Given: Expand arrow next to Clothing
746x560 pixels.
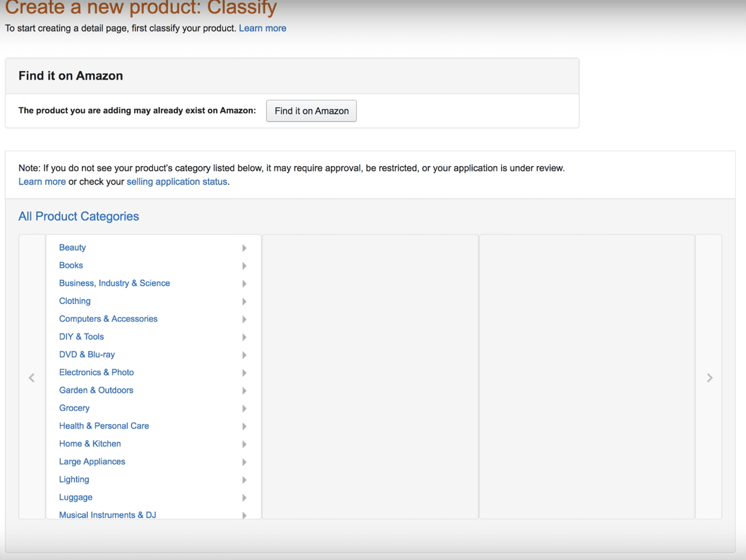Looking at the screenshot, I should [x=244, y=302].
